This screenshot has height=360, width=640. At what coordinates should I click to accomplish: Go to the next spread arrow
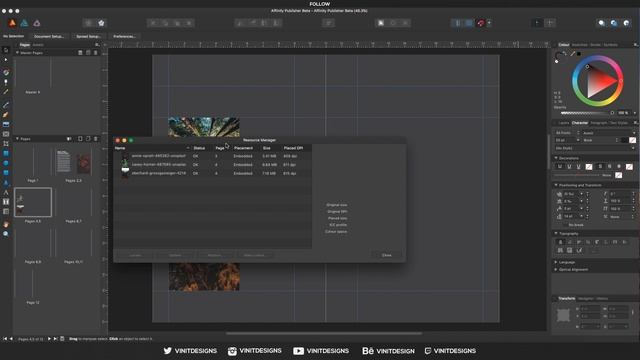(x=49, y=339)
